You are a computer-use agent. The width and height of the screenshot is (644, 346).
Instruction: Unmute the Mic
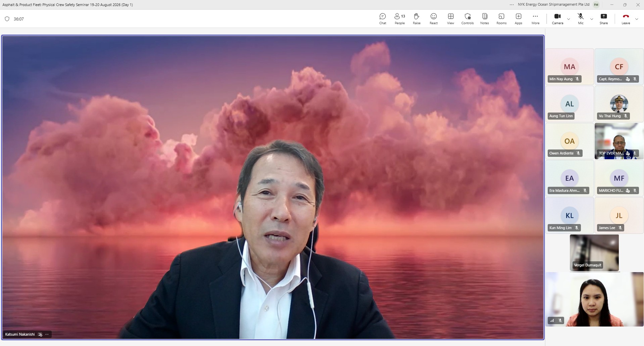[x=581, y=19]
